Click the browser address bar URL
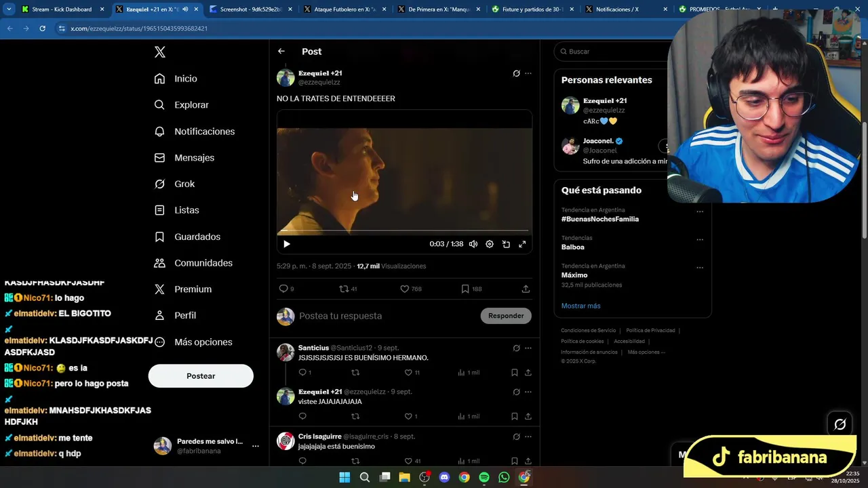Viewport: 868px width, 488px height. 139,28
